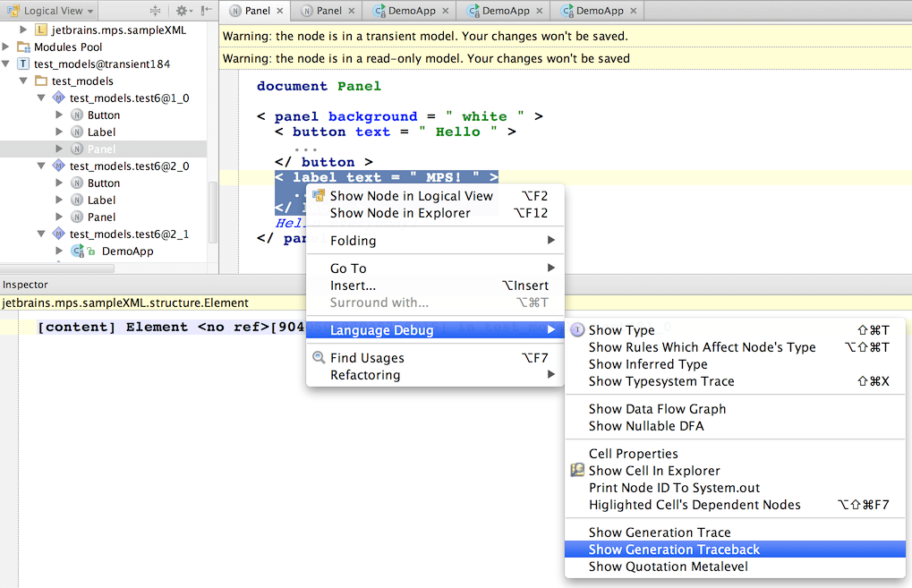
Task: Click the DemoApp class icon in the tree
Action: [x=77, y=251]
